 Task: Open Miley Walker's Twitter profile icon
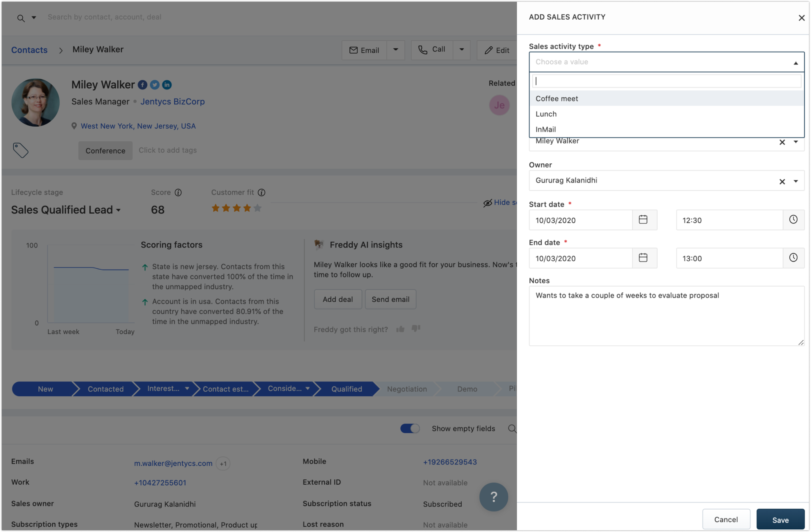(154, 85)
